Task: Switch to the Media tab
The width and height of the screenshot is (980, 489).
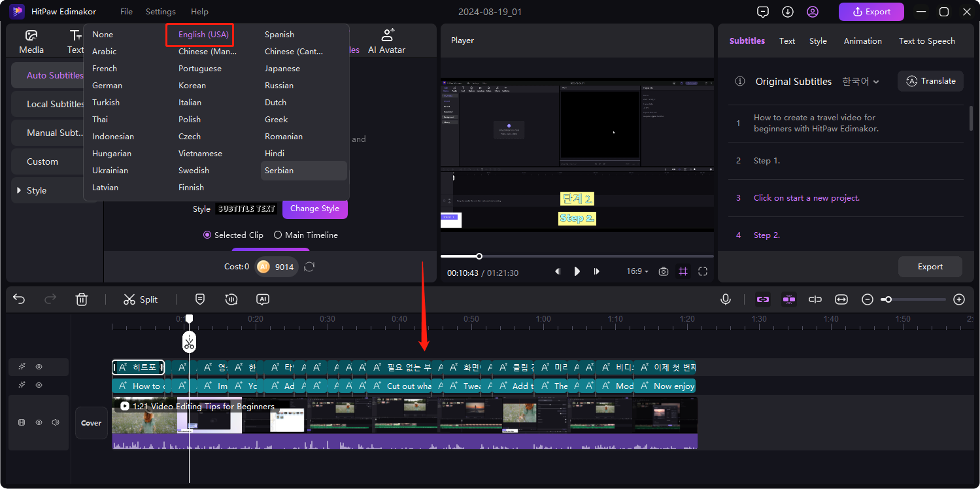Action: click(31, 42)
